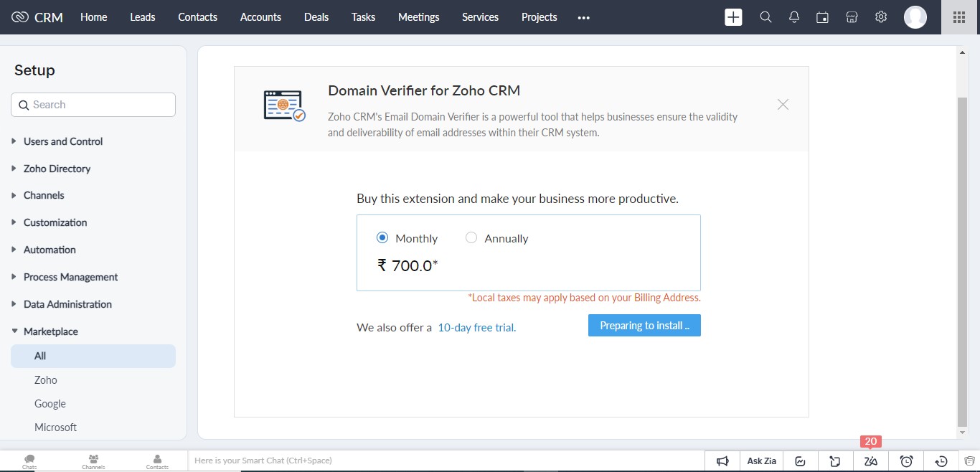Screen dimensions: 980x472
Task: Select the Monthly billing option
Action: click(382, 237)
